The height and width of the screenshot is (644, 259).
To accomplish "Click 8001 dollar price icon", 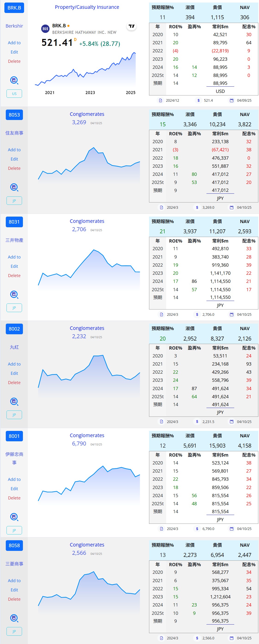I will [x=197, y=529].
